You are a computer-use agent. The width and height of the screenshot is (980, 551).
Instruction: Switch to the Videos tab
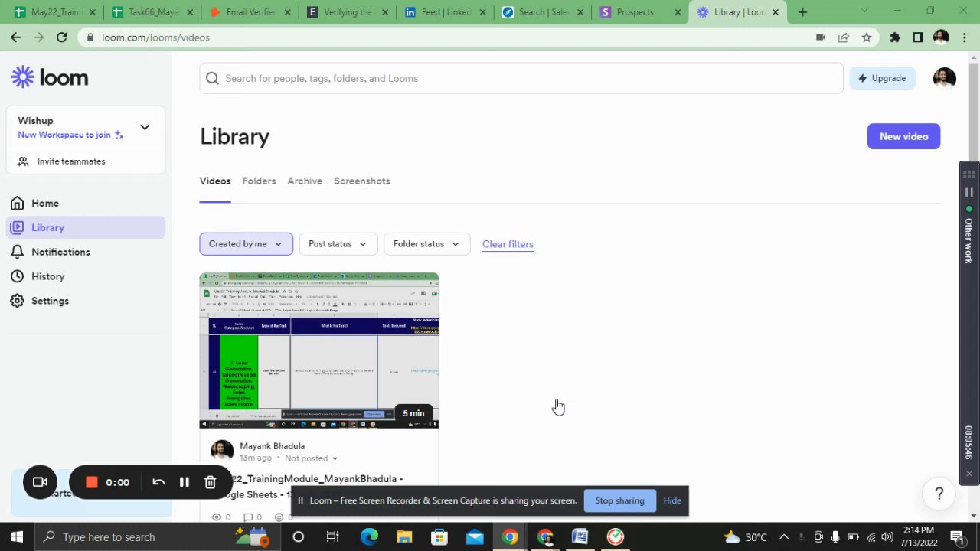215,181
